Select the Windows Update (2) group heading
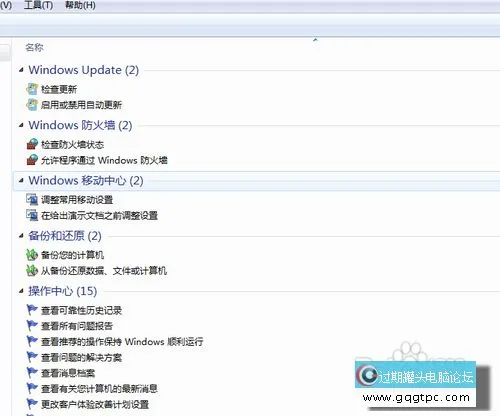 [84, 70]
